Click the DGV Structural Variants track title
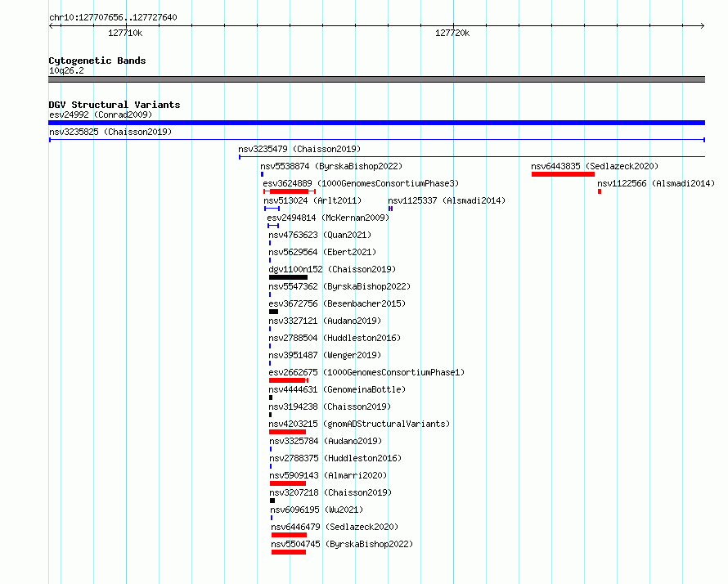 [x=115, y=105]
